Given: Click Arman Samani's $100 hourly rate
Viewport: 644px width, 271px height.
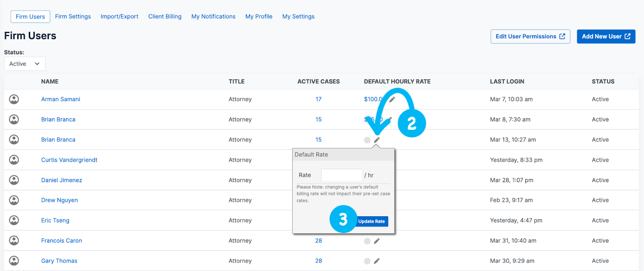Looking at the screenshot, I should click(374, 99).
